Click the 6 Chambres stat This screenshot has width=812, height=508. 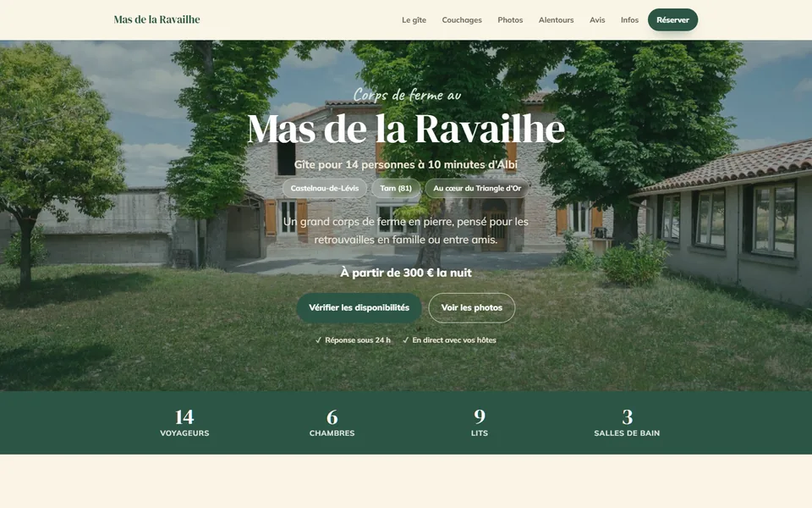pyautogui.click(x=332, y=423)
